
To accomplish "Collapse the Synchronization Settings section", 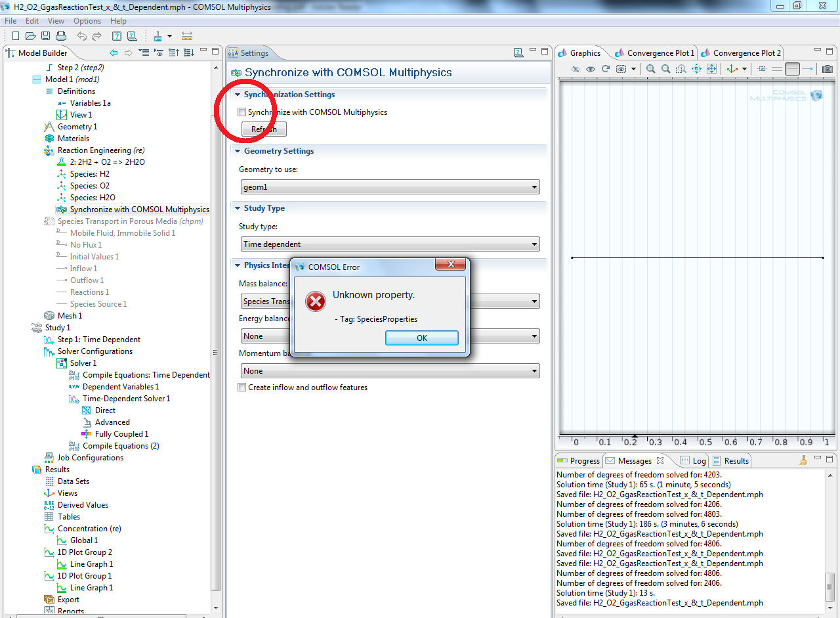I will tap(238, 95).
